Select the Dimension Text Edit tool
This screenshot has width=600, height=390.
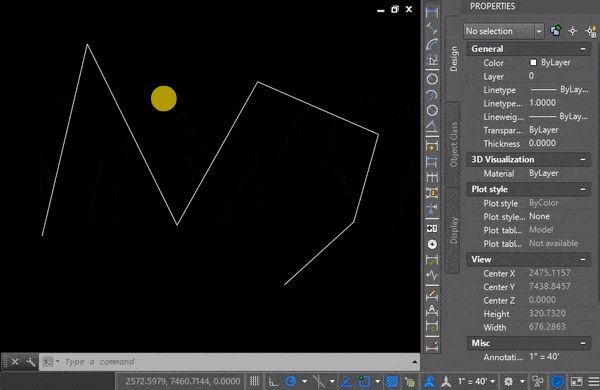point(432,310)
